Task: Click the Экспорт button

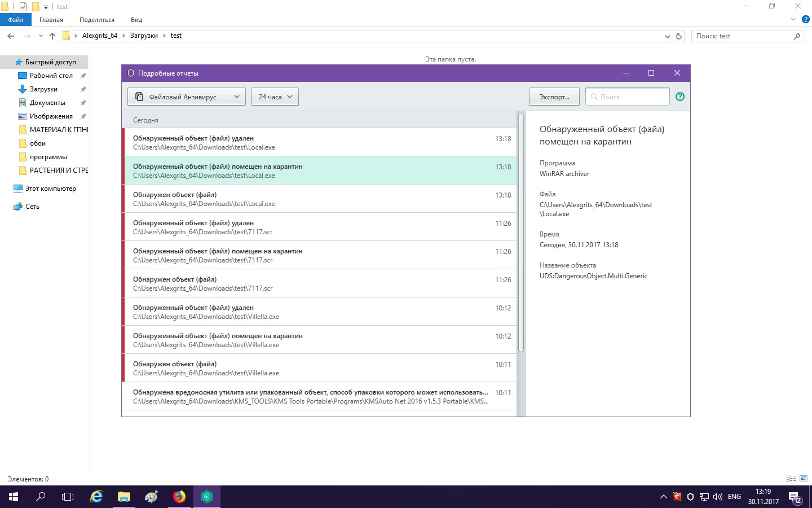Action: [x=554, y=97]
